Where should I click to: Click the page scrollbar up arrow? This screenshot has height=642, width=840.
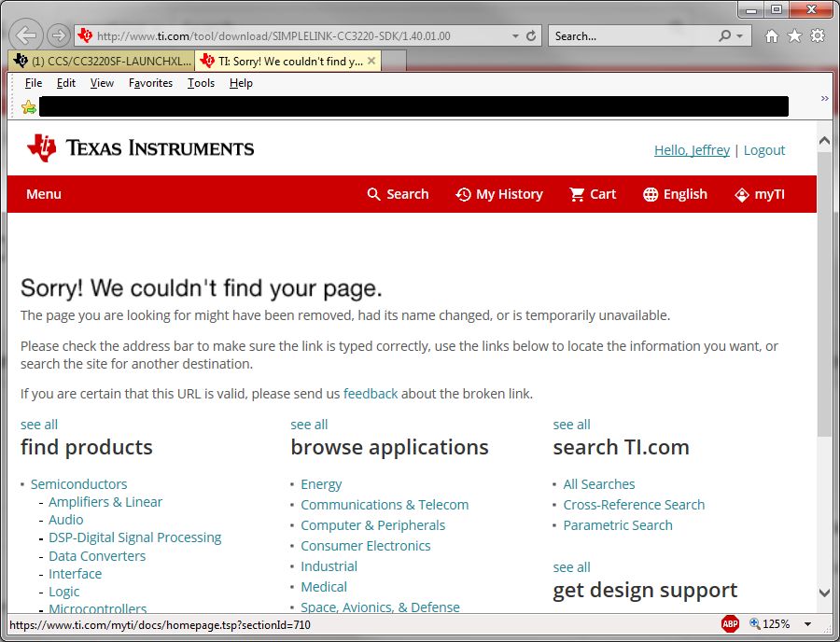point(825,140)
